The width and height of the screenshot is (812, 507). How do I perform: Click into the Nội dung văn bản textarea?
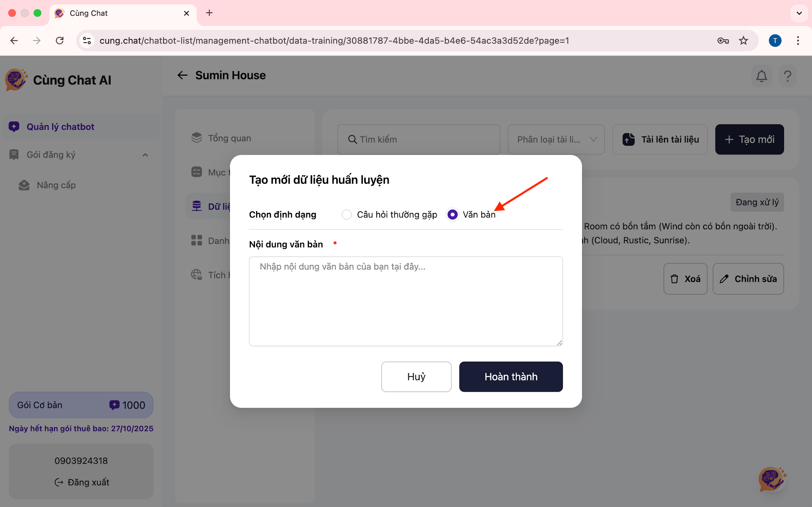(406, 301)
